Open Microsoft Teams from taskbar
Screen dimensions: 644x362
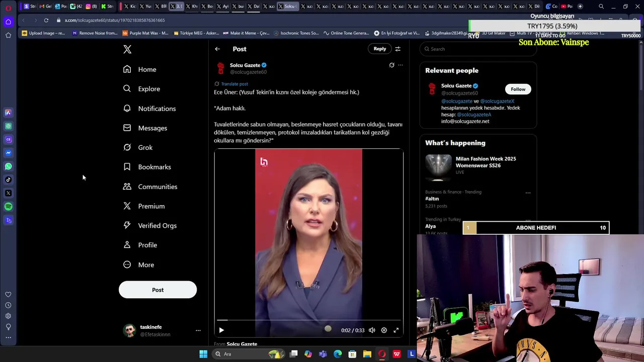pyautogui.click(x=323, y=354)
